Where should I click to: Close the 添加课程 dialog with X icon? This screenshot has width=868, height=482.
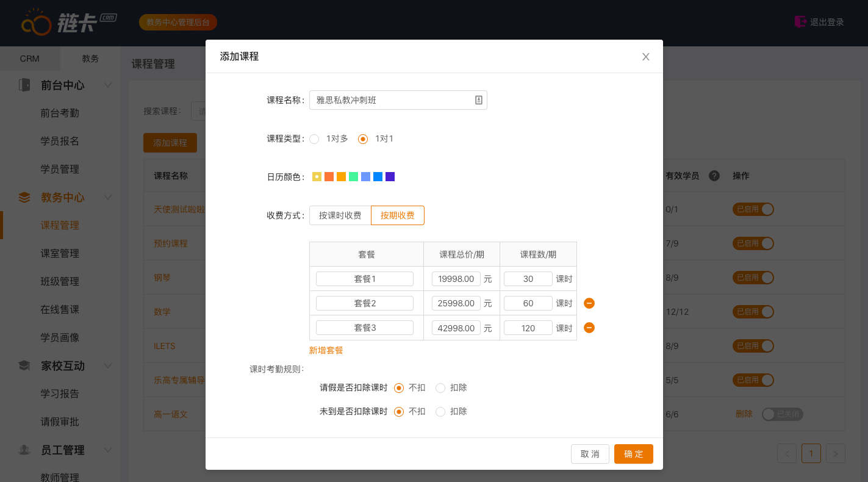(645, 57)
